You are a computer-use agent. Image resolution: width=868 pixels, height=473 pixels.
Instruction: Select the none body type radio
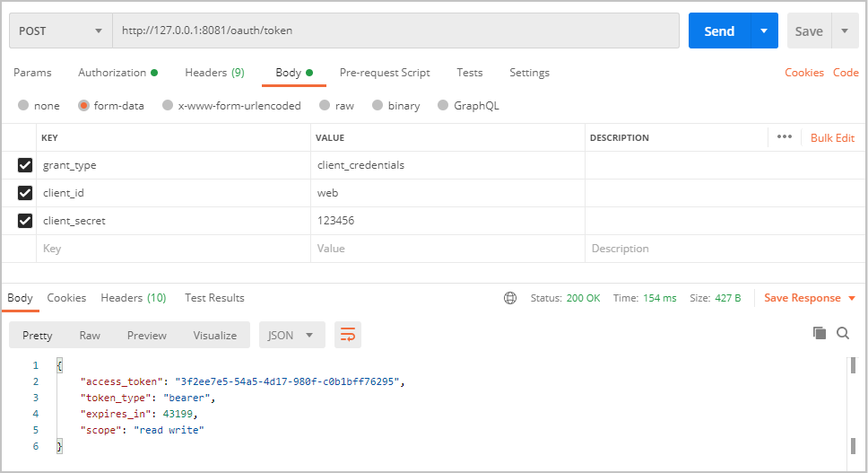coord(23,105)
